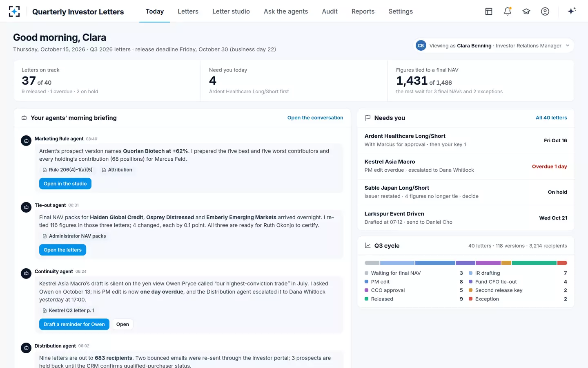Go to the Letters tab

188,11
